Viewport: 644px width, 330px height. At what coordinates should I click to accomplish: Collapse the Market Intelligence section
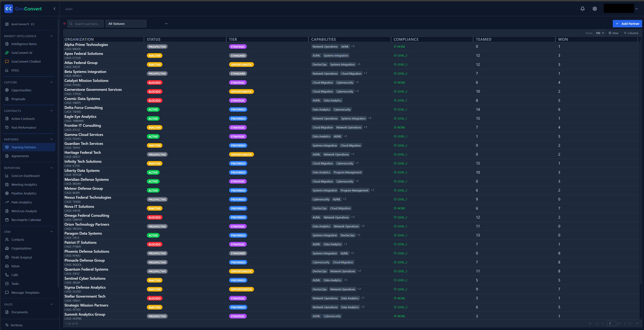(52, 36)
